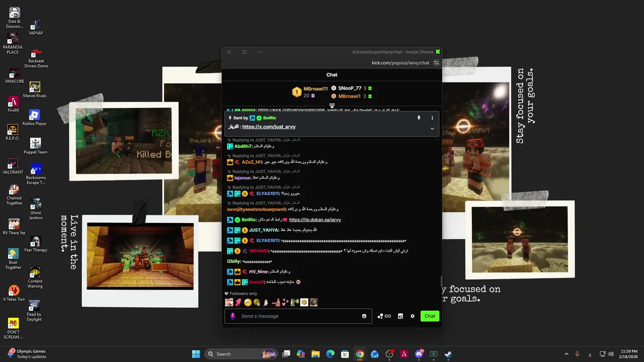The height and width of the screenshot is (362, 644).
Task: Open the emoji picker smiley icon
Action: click(x=364, y=316)
